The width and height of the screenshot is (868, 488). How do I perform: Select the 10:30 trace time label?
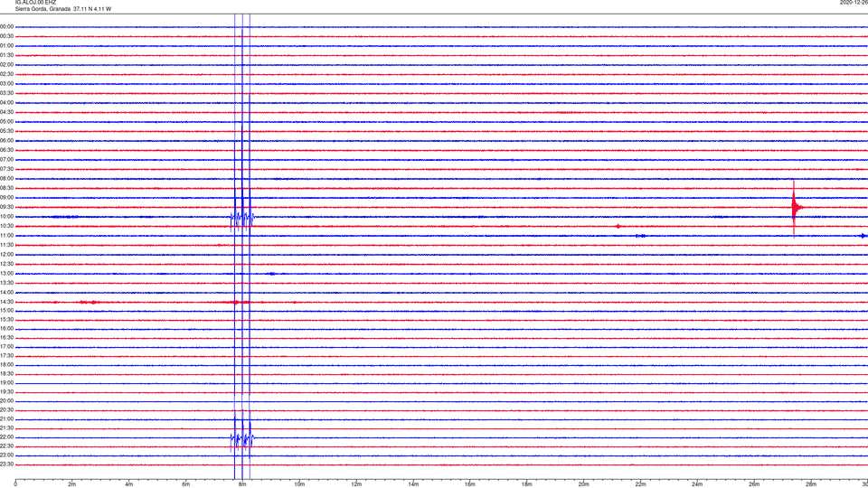[x=6, y=226]
